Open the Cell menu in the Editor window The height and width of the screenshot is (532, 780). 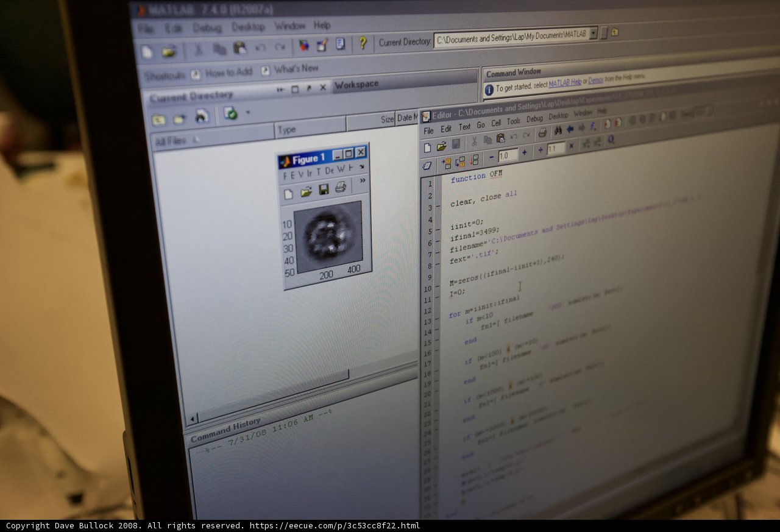[x=496, y=123]
